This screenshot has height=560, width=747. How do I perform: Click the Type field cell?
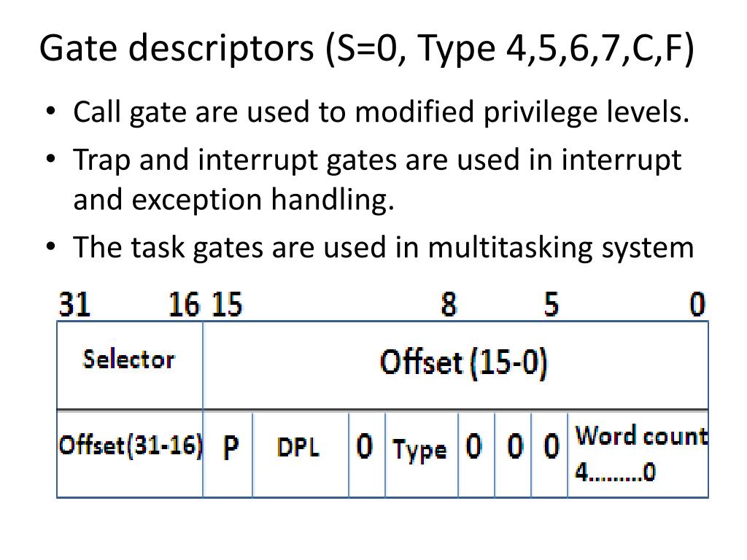tap(422, 454)
